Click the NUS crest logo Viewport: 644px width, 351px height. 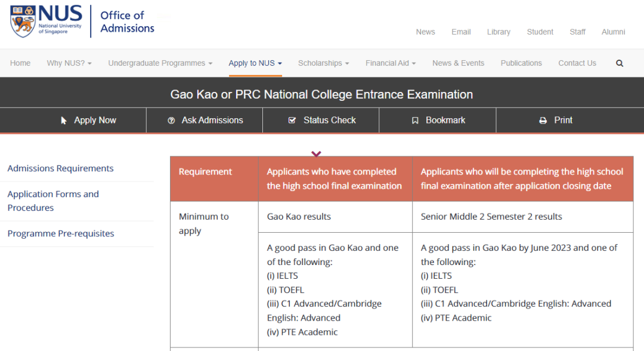[x=23, y=21]
